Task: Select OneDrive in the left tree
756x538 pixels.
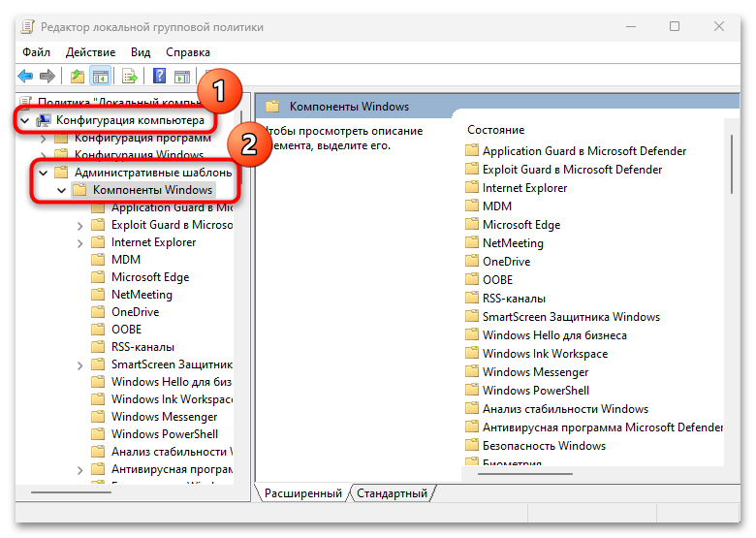Action: tap(135, 312)
